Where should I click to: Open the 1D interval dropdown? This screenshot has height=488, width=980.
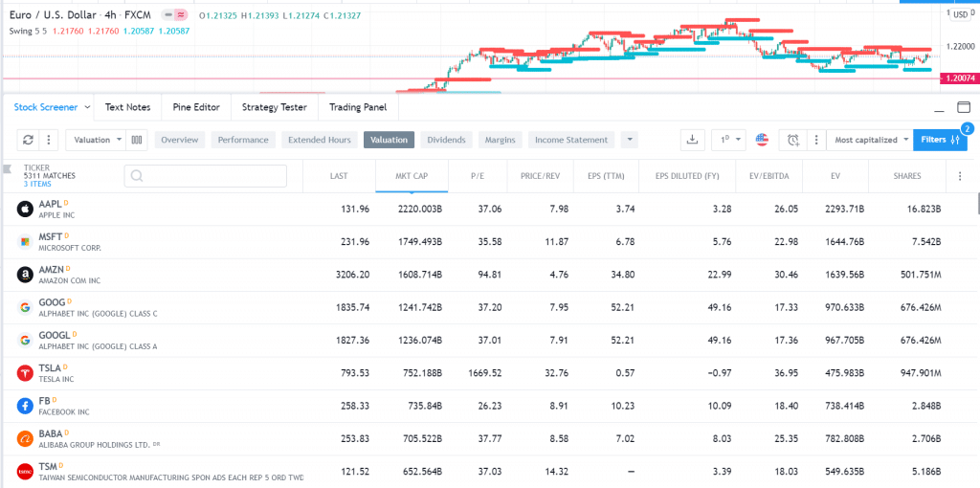[728, 140]
